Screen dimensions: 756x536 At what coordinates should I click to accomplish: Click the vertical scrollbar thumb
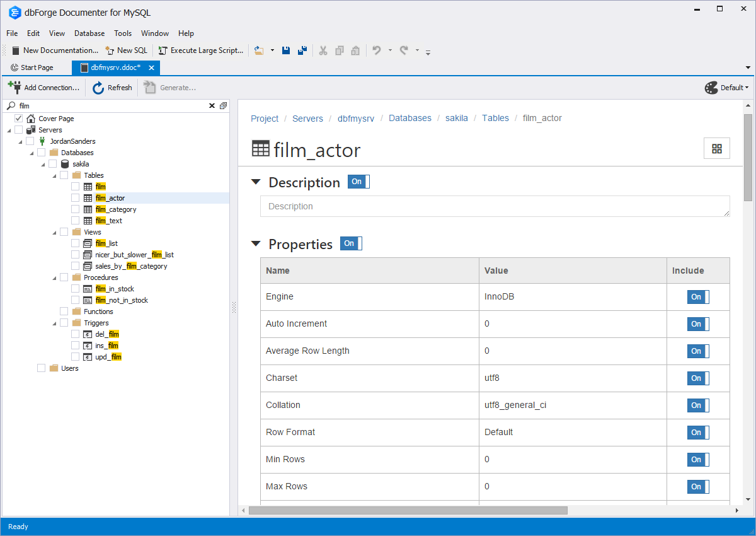[x=748, y=158]
